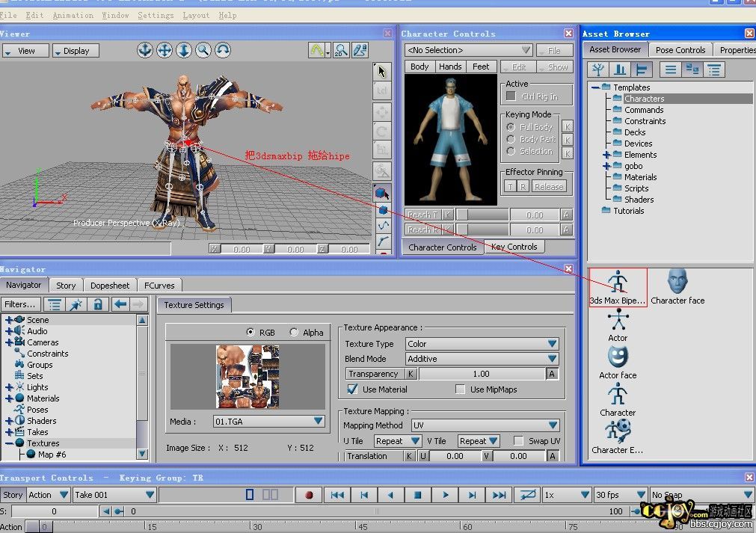Select the Actor face template icon
The width and height of the screenshot is (756, 533).
618,363
